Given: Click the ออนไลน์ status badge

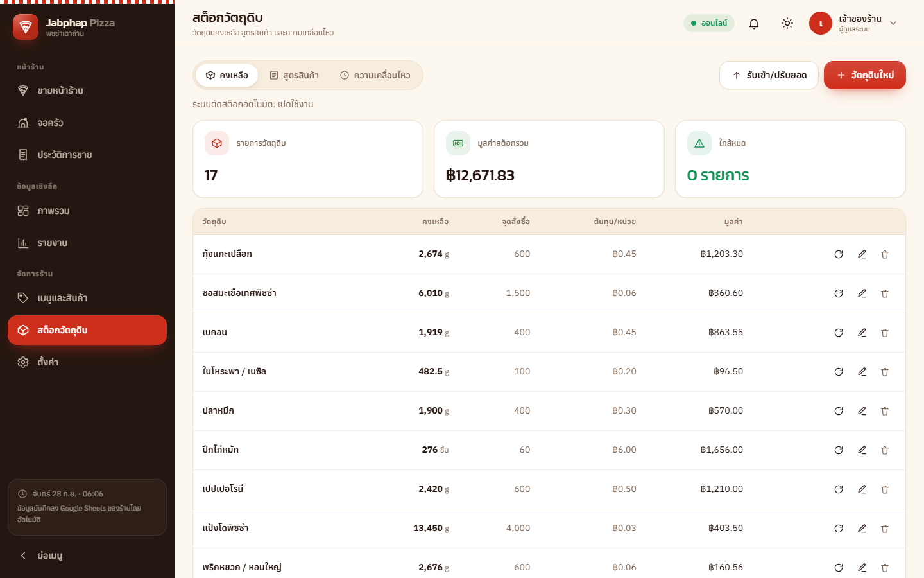Looking at the screenshot, I should pos(709,23).
